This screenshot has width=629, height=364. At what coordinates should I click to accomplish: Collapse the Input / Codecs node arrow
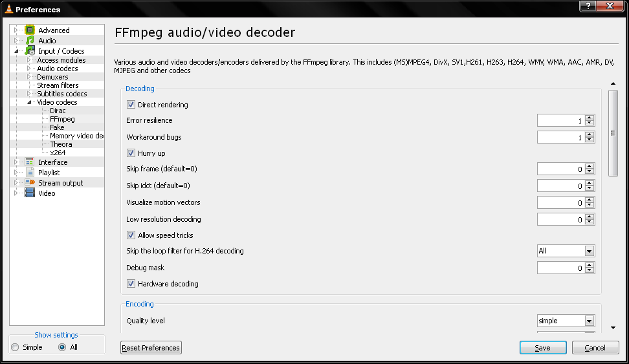click(16, 51)
